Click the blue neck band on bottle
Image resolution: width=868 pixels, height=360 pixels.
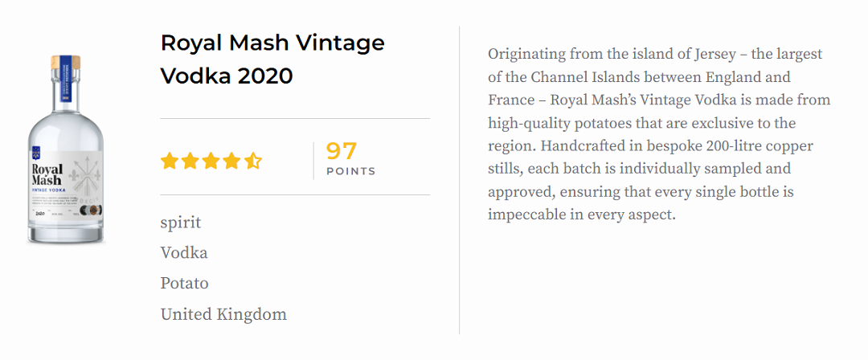tap(65, 87)
